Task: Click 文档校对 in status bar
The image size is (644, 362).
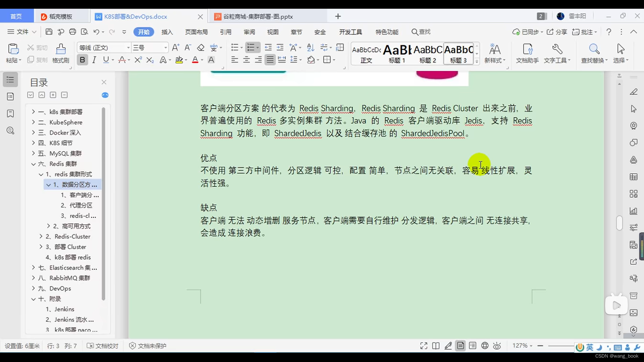Action: [103, 346]
